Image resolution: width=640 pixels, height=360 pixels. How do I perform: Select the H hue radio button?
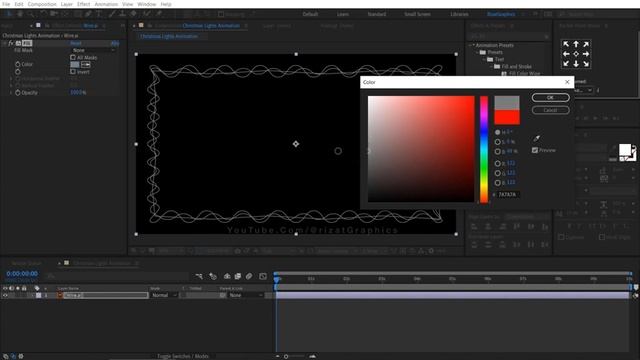497,132
